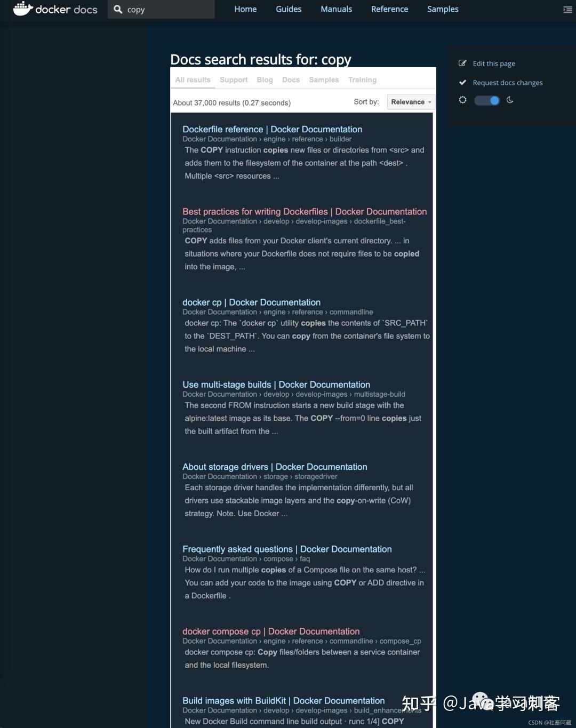Open the About storage drivers result

coord(275,467)
